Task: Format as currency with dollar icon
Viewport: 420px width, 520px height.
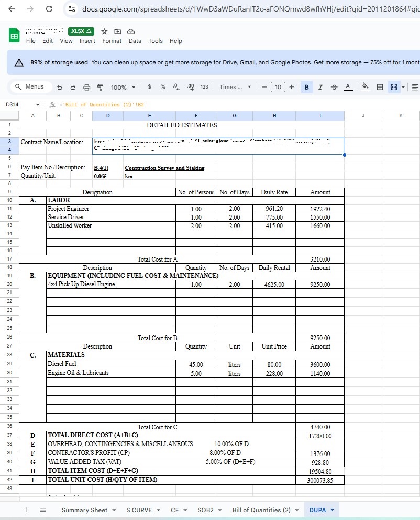Action: (x=149, y=87)
